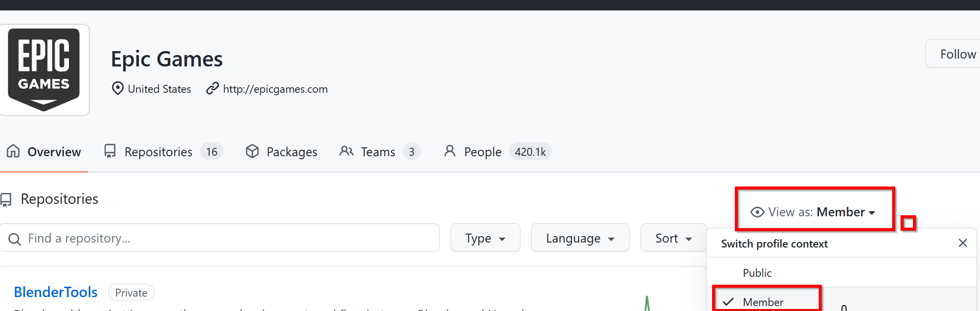
Task: Click the package cube icon
Action: point(252,151)
